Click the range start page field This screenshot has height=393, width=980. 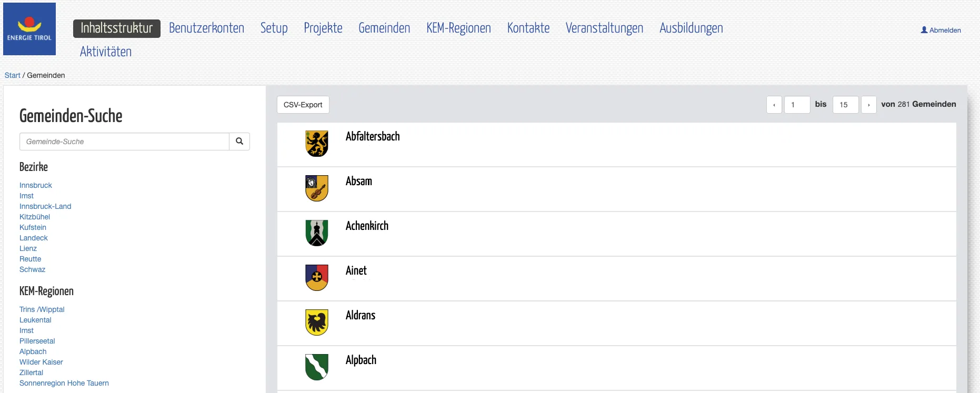click(x=797, y=105)
